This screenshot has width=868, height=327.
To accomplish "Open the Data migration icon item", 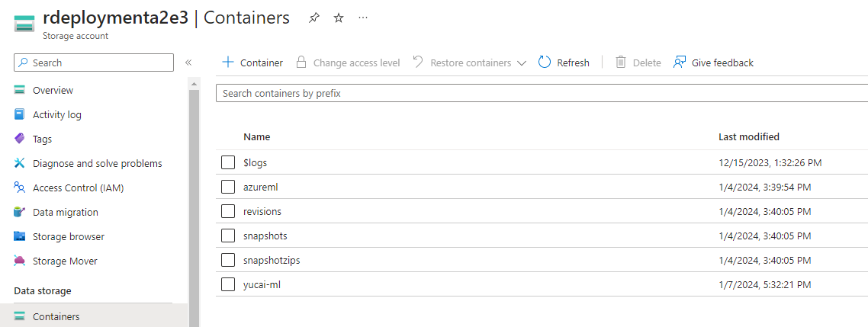I will click(x=20, y=212).
